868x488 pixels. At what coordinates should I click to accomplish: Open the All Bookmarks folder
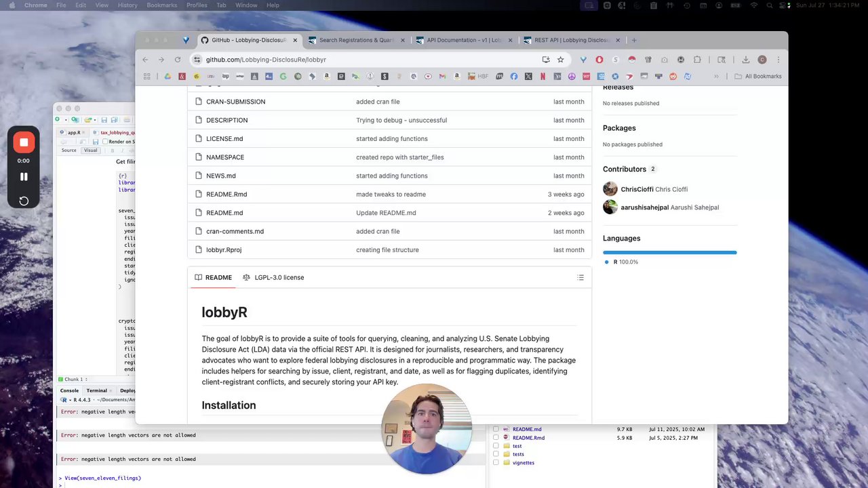[x=758, y=77]
